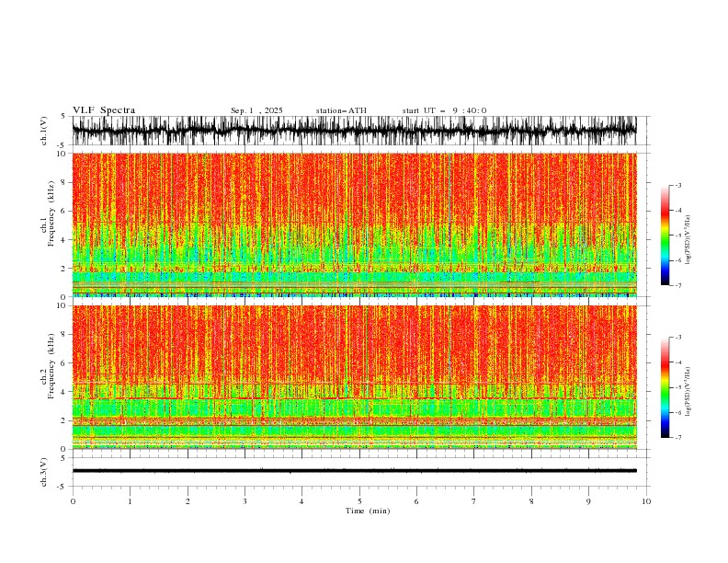Select the "ch.2 Frequency (kHz)" axis label
The image size is (728, 563).
(x=48, y=365)
